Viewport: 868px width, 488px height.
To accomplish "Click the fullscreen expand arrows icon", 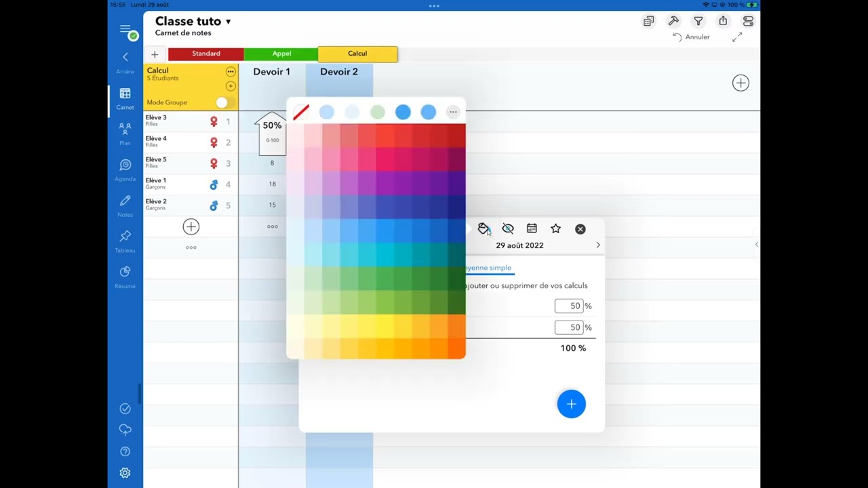I will click(737, 37).
